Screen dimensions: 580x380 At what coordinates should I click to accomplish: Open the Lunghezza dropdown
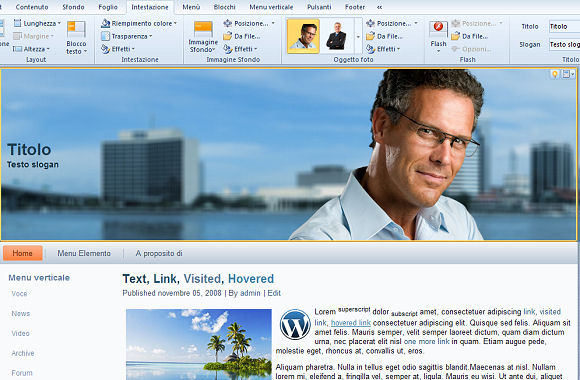click(x=37, y=23)
